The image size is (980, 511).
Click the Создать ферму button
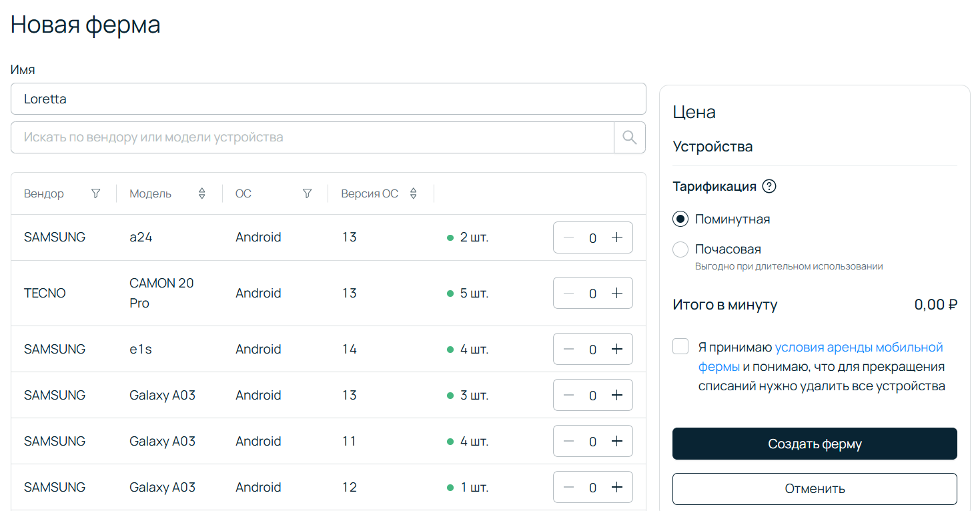coord(815,444)
